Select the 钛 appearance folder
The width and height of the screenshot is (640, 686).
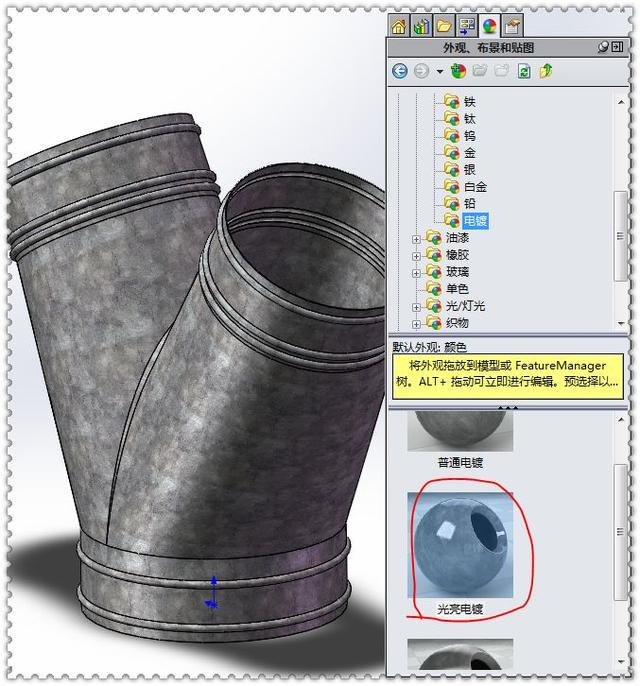469,119
